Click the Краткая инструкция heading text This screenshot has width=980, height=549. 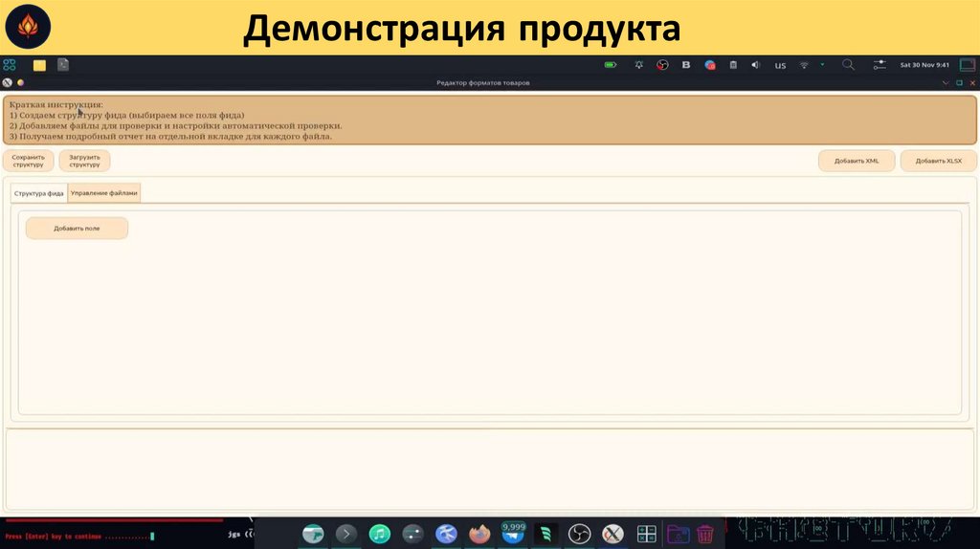pos(56,105)
